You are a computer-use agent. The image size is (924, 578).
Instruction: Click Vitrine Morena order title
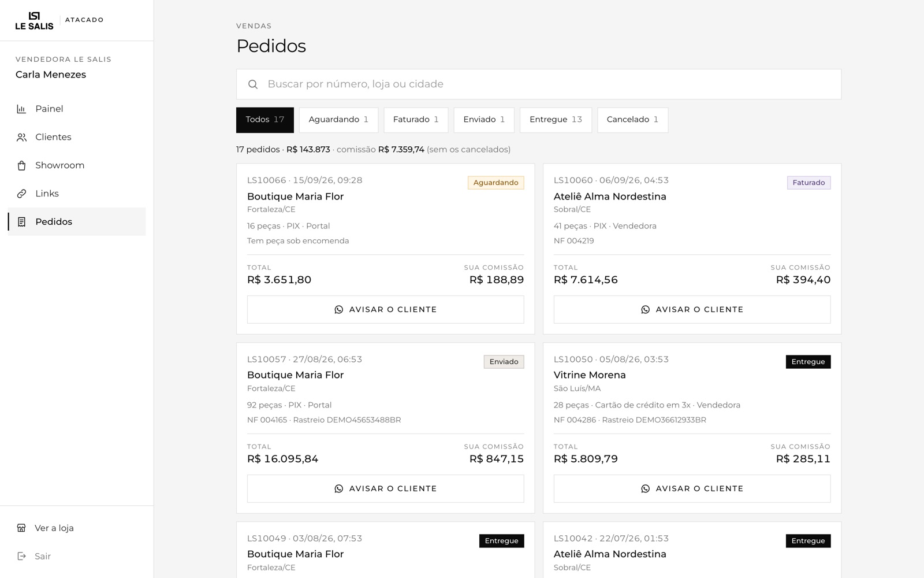tap(590, 375)
